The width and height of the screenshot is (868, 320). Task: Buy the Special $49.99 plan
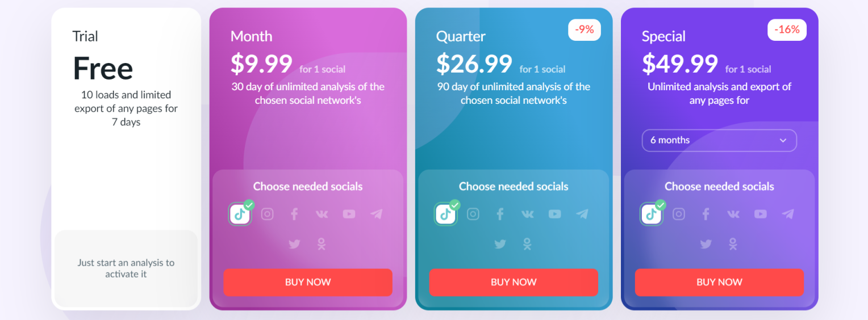coord(719,282)
